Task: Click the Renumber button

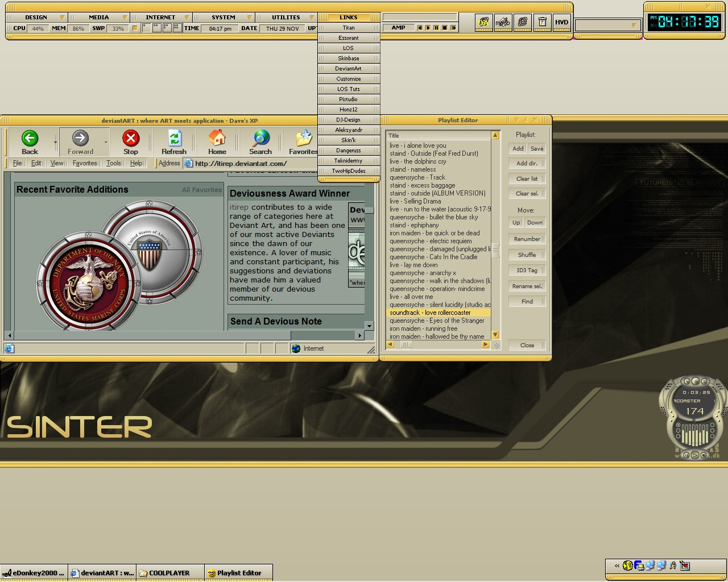Action: (x=527, y=239)
